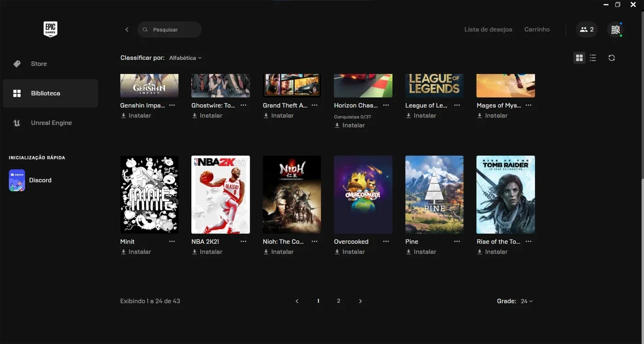Open the Store section

50,64
